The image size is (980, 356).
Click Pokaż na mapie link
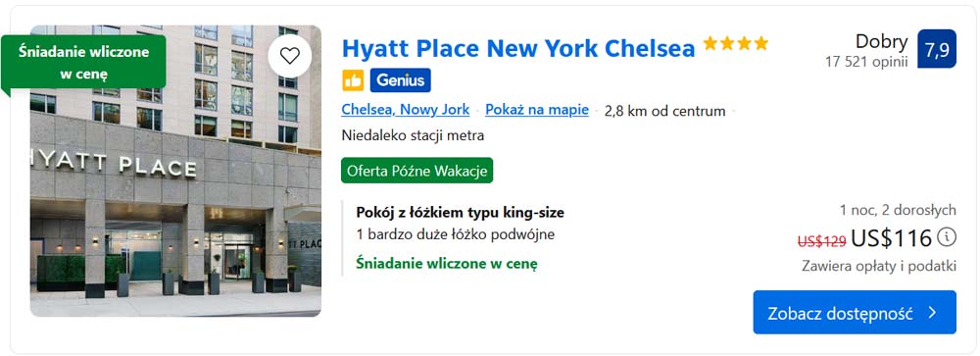coord(537,110)
